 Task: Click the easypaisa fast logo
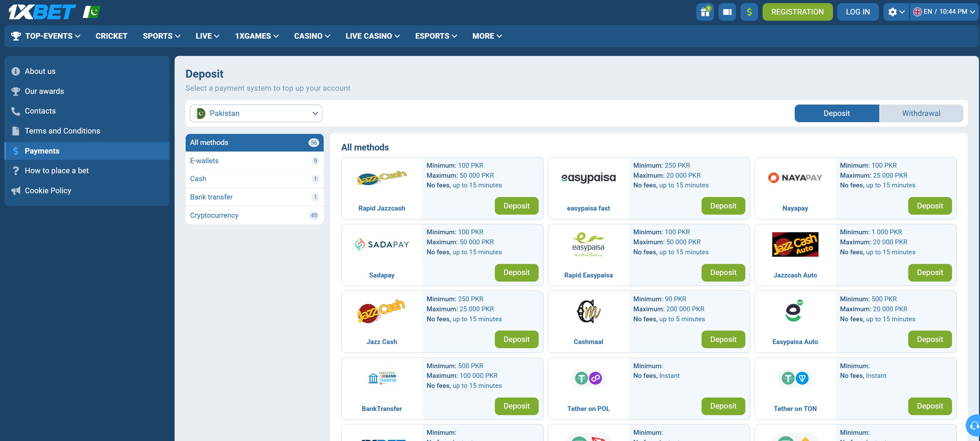tap(588, 178)
